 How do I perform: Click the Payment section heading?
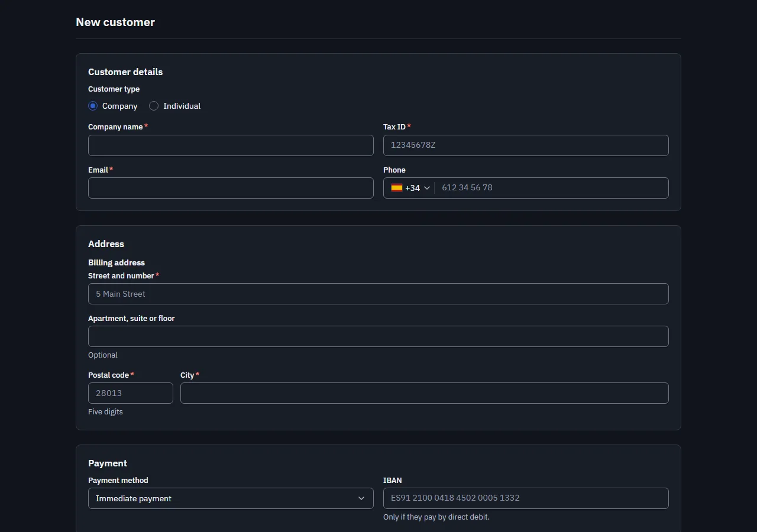coord(108,463)
